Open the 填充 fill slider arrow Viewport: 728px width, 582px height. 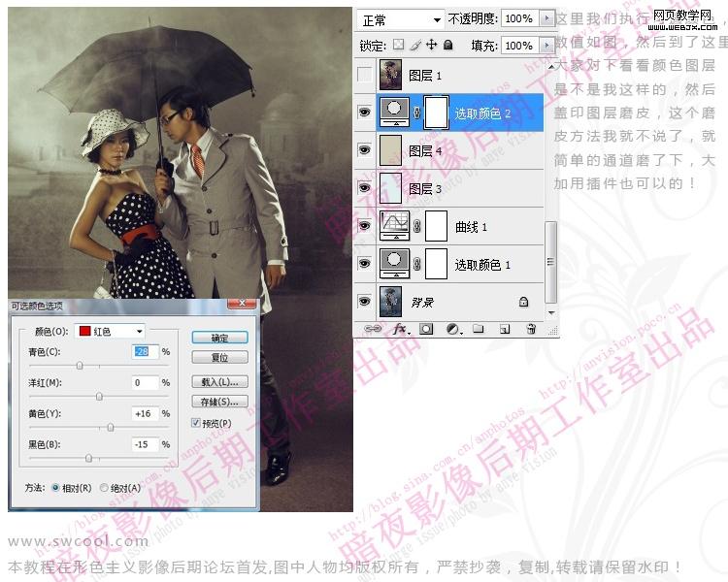(547, 45)
